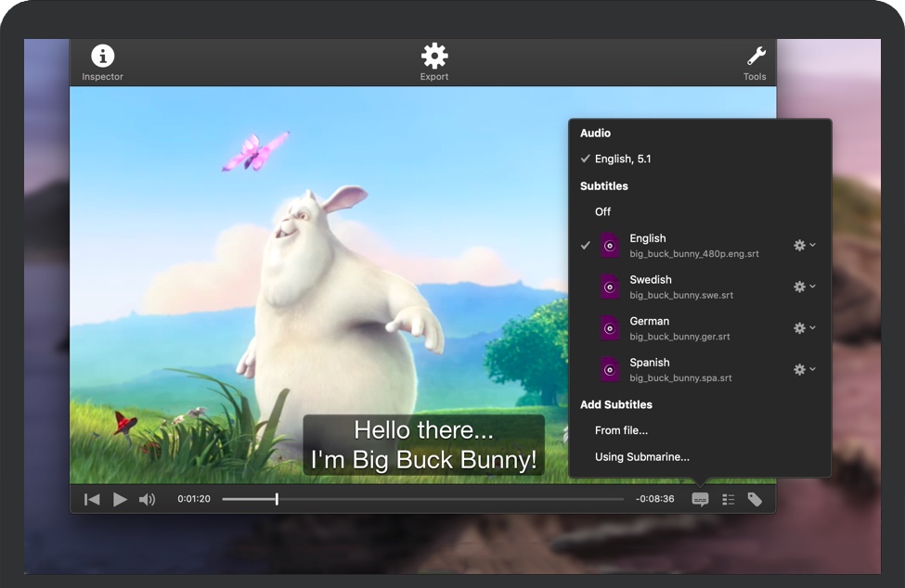Click the subtitles speech bubble icon
Viewport: 905px width, 588px height.
tap(700, 499)
